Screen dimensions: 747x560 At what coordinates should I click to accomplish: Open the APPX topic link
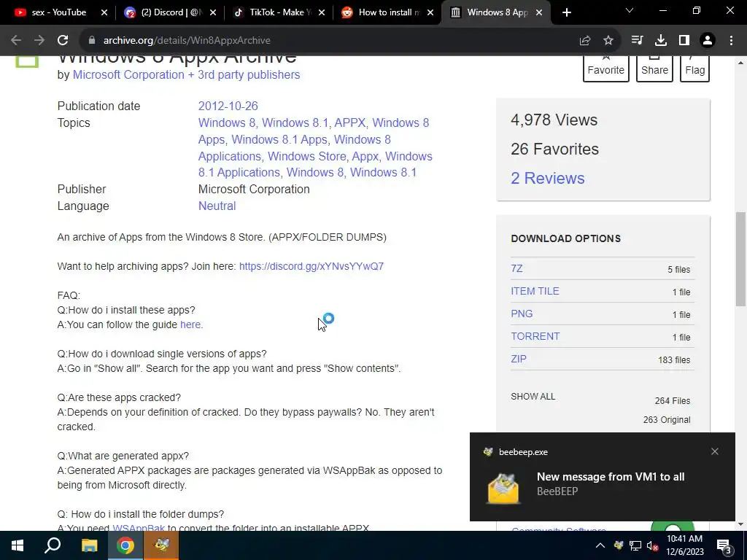coord(350,122)
